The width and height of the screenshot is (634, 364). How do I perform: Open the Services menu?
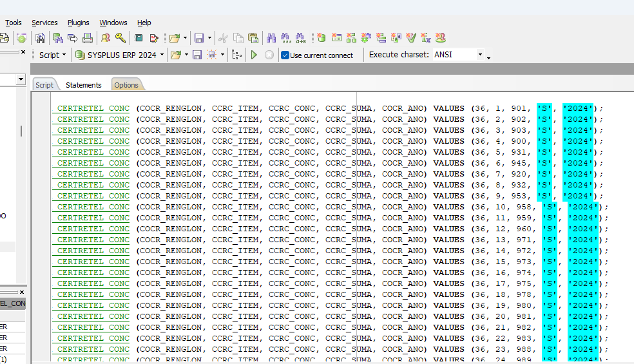coord(44,23)
